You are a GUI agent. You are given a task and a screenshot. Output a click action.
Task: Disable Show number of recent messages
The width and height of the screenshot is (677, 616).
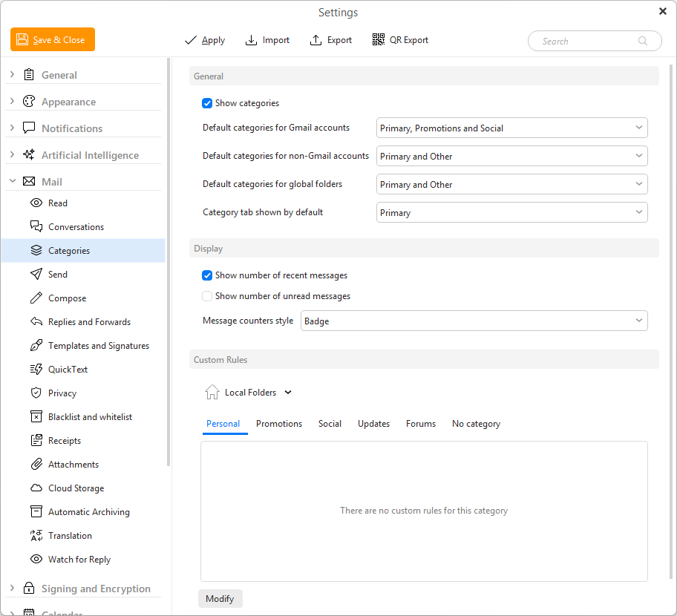(207, 275)
